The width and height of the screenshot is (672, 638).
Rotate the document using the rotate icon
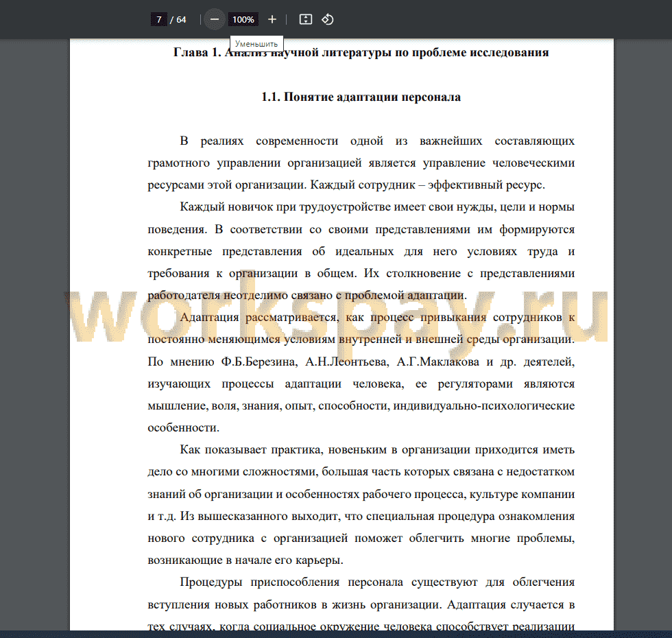coord(328,20)
